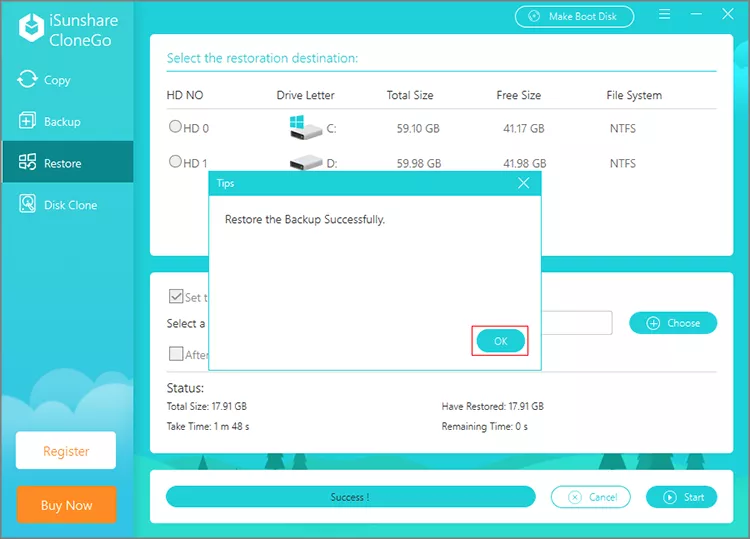Click 'Restore the Backup Successfully.' message
Image resolution: width=750 pixels, height=539 pixels.
(305, 220)
